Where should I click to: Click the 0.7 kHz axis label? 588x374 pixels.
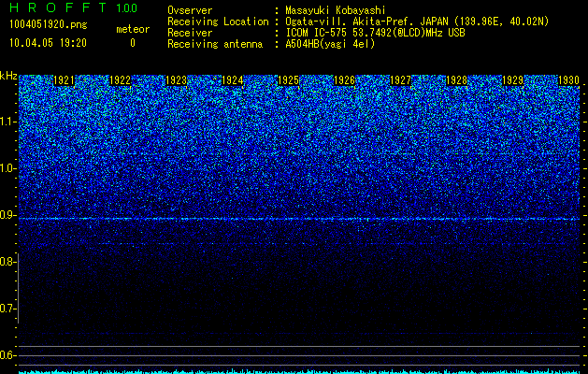[x=7, y=309]
